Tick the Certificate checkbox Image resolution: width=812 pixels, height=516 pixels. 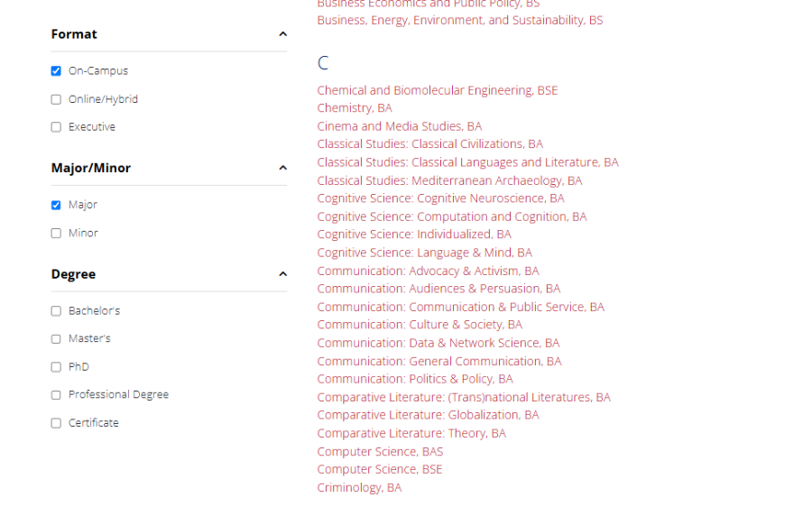click(56, 423)
